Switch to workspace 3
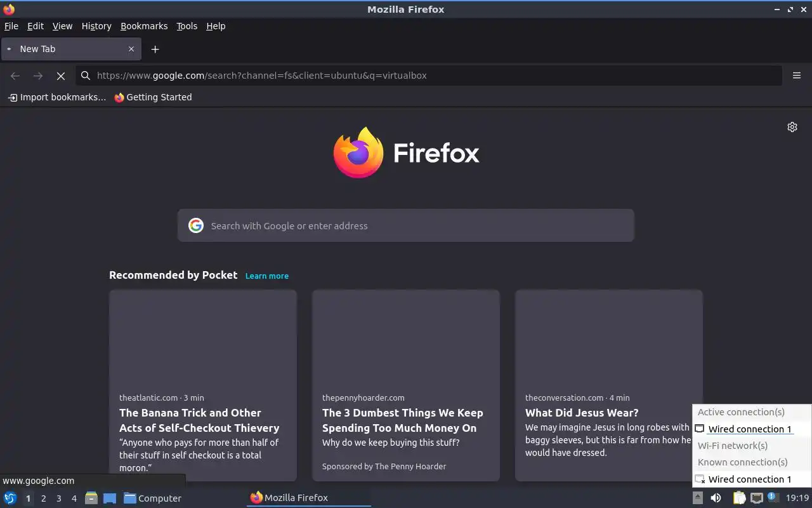812x508 pixels. (x=58, y=498)
